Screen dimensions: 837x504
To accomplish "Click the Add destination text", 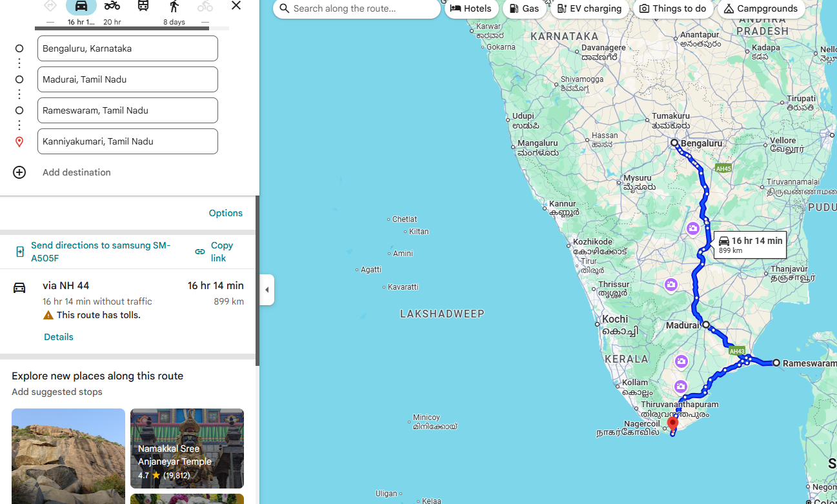I will [x=77, y=172].
